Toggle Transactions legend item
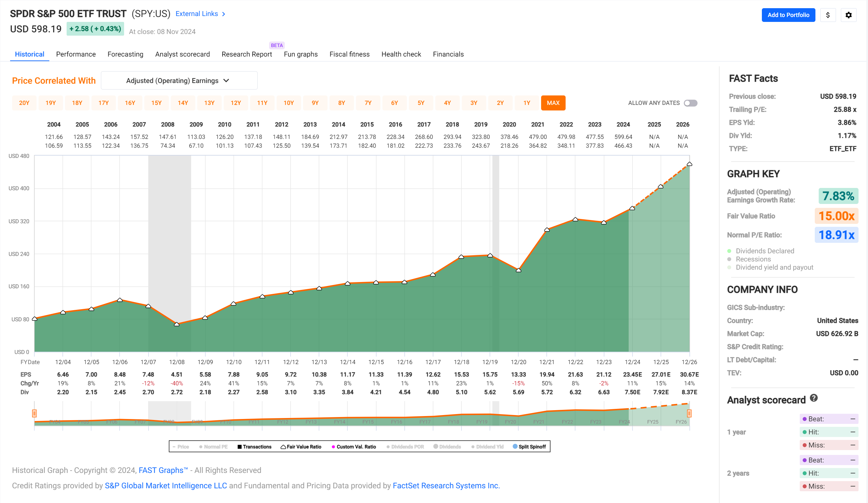 coord(254,447)
